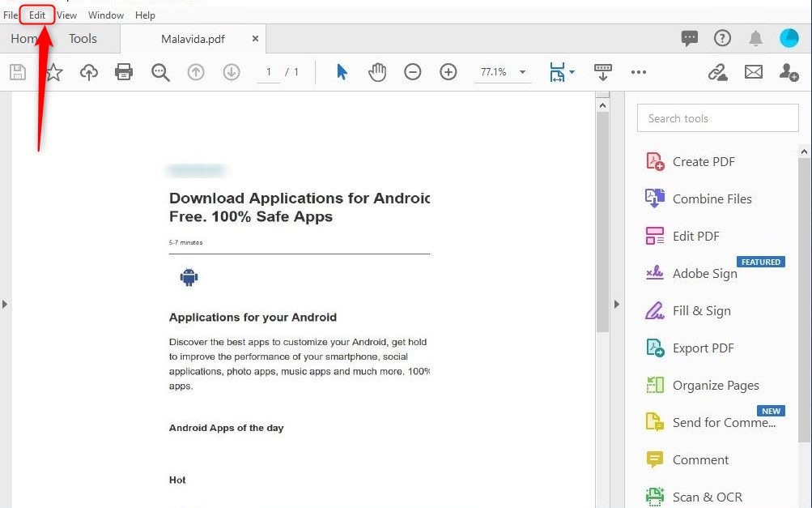Click the star bookmark icon
This screenshot has height=508, width=812.
(x=53, y=72)
